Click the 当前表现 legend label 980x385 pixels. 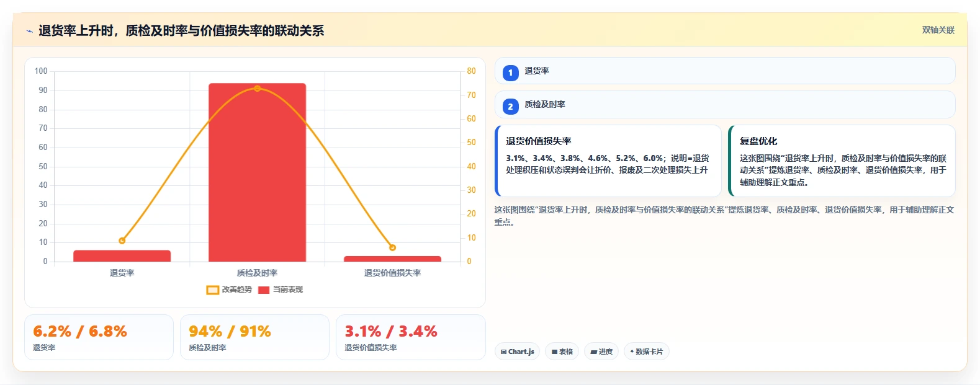click(x=288, y=290)
